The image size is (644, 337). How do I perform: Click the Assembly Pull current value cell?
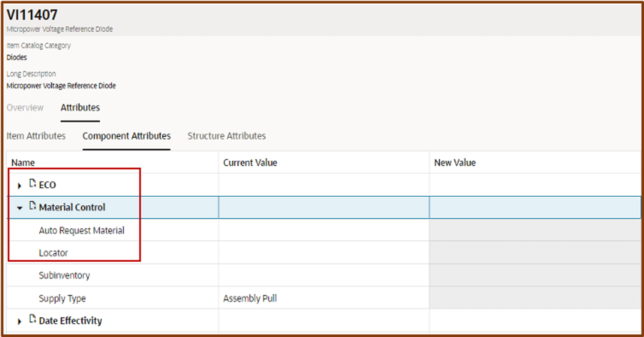coord(250,298)
